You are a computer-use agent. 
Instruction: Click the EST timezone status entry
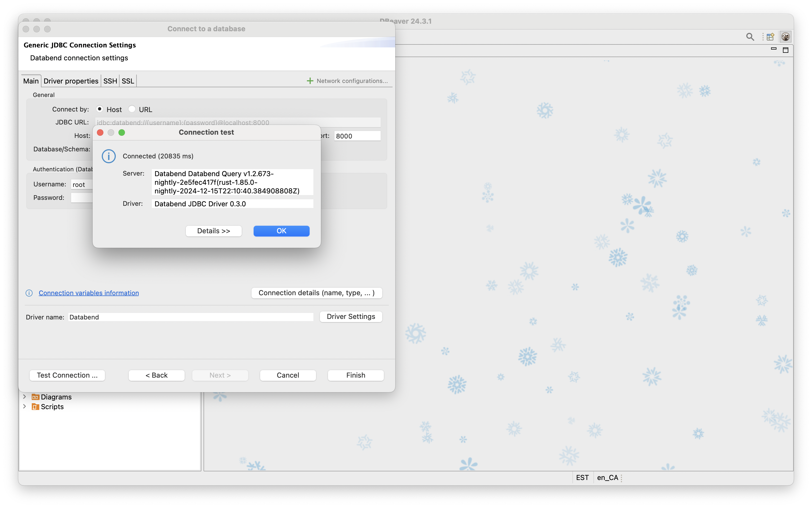pos(582,478)
